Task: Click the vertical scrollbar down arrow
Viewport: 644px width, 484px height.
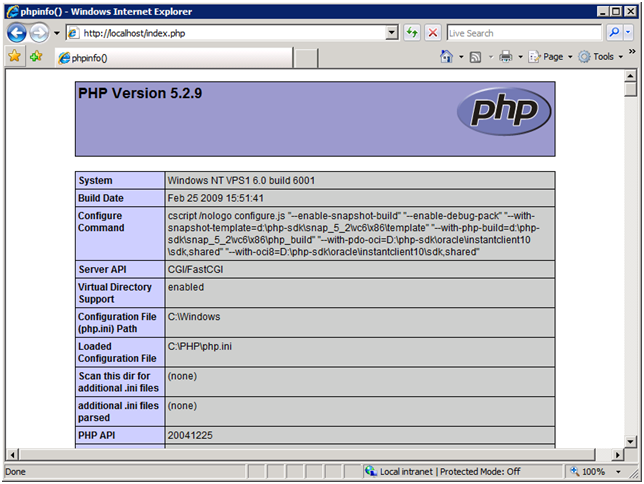Action: point(630,442)
